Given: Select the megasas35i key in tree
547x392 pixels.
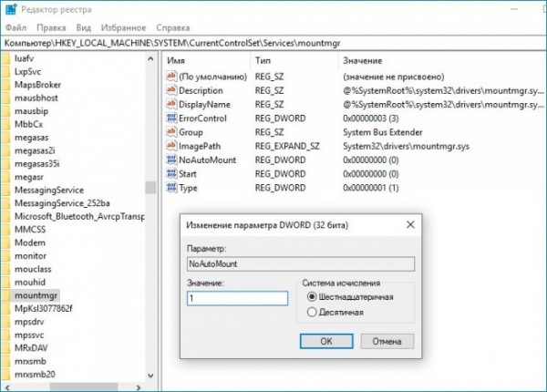Looking at the screenshot, I should coord(37,163).
